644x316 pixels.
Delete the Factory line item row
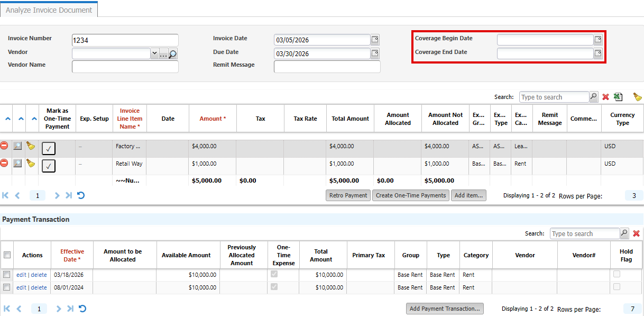pos(4,146)
